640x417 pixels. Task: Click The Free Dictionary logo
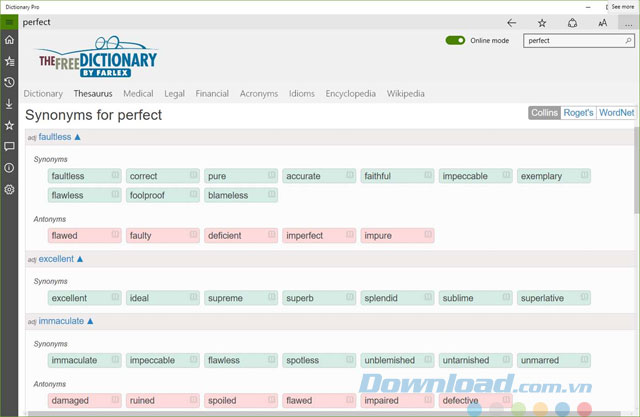coord(97,57)
